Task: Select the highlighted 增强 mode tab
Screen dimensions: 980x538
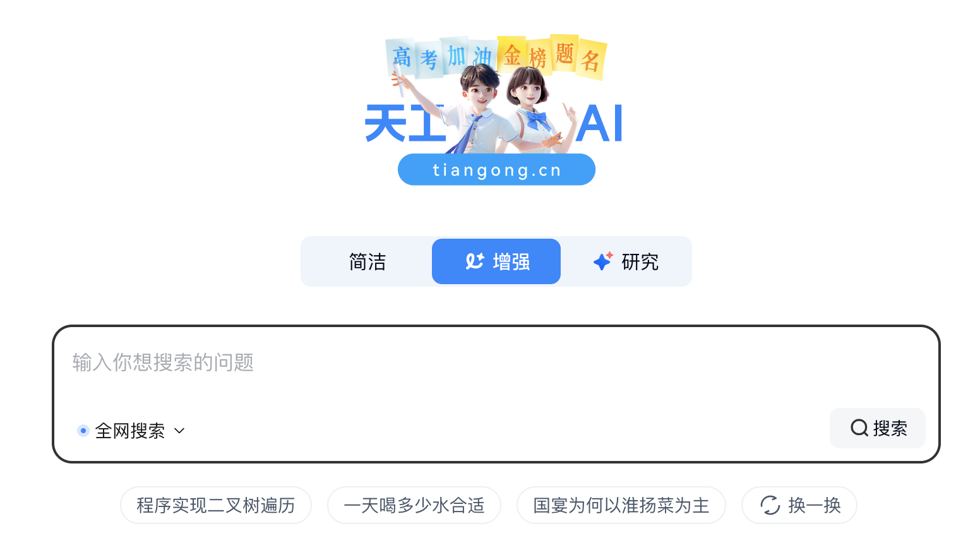Action: [x=496, y=261]
